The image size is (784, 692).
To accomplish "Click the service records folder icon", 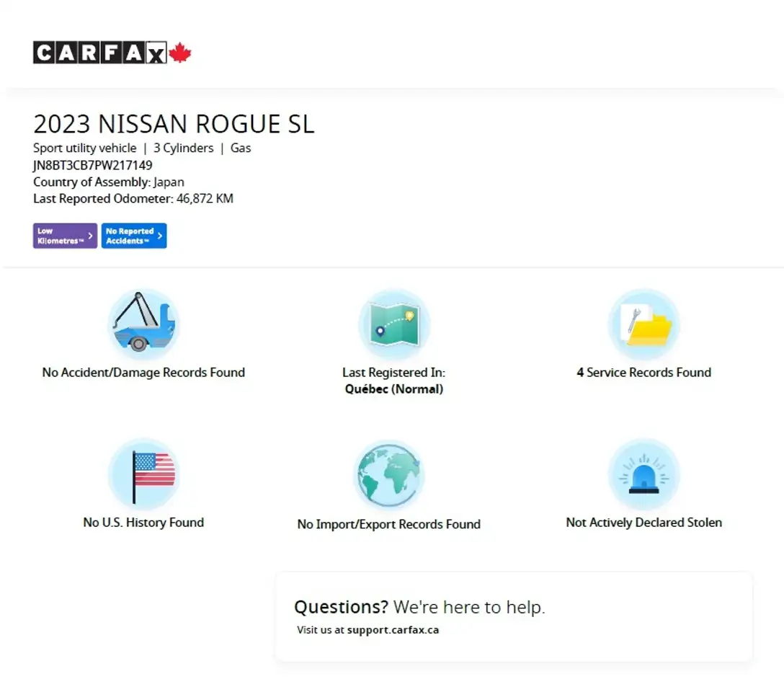I will 644,324.
